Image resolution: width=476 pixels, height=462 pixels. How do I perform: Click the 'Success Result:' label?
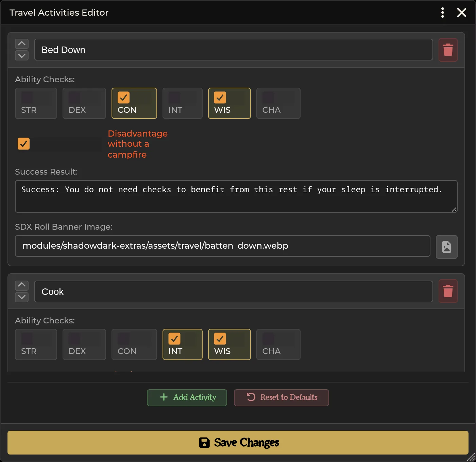[x=46, y=172]
